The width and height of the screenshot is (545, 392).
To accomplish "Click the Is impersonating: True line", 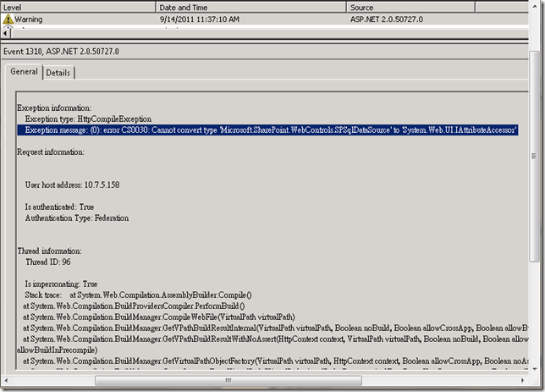I will (x=61, y=284).
